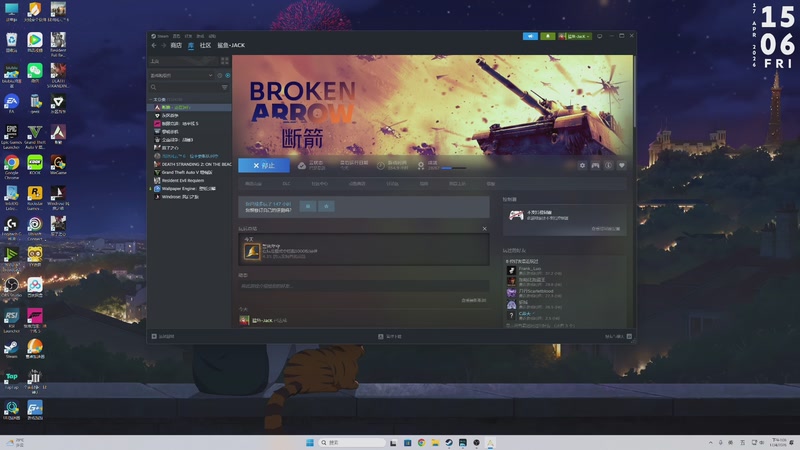Open the games and software filter dropdown
Image resolution: width=800 pixels, height=450 pixels.
[x=181, y=76]
